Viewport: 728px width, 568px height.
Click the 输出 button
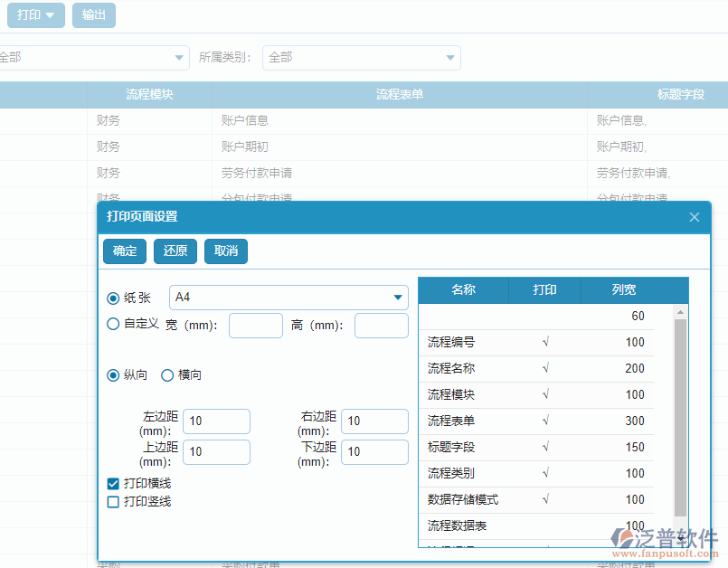(x=93, y=14)
